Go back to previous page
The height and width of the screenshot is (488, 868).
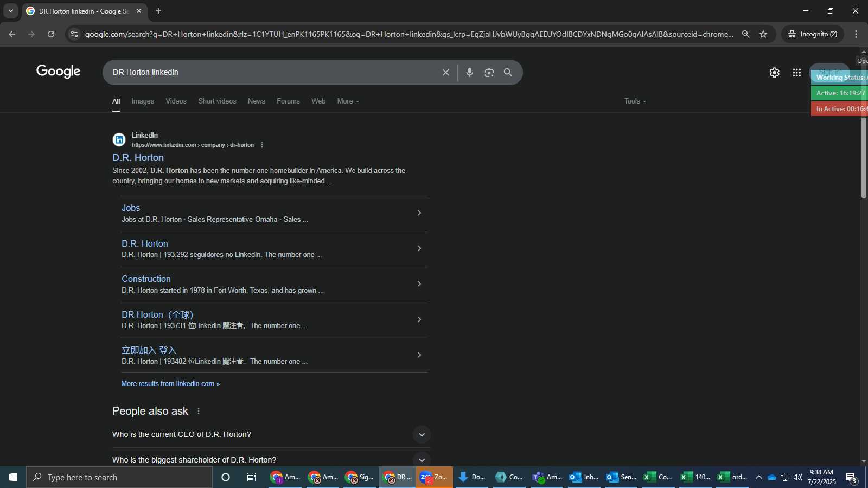[x=12, y=34]
